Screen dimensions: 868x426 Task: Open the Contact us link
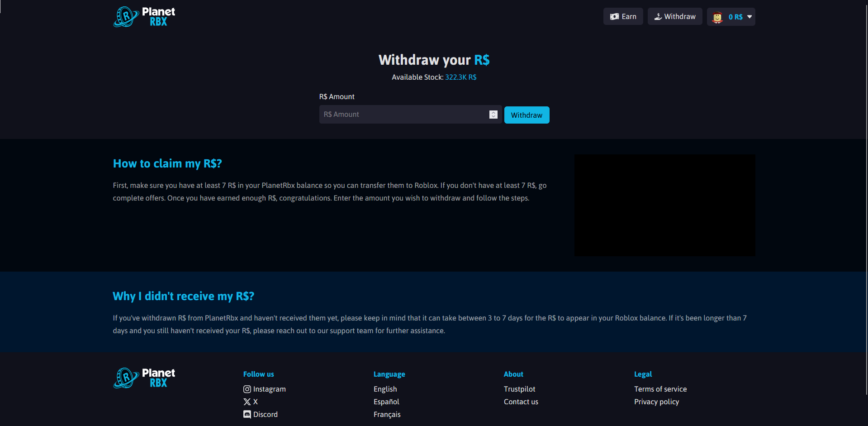pos(521,402)
